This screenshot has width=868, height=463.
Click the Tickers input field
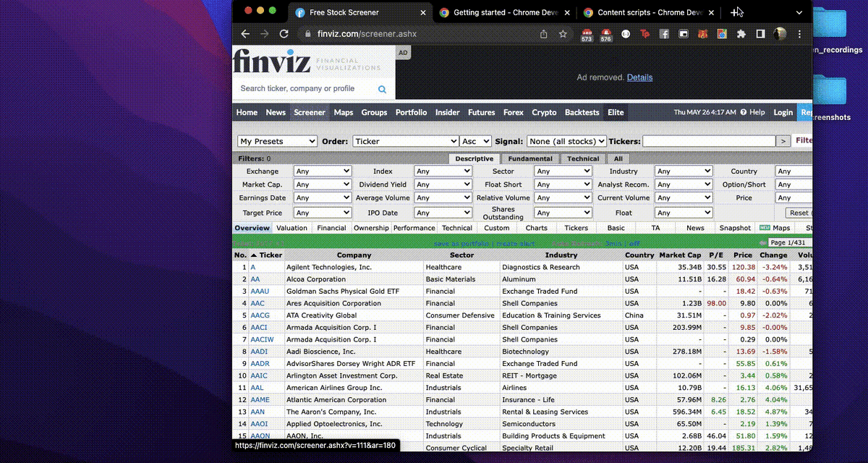click(x=709, y=141)
